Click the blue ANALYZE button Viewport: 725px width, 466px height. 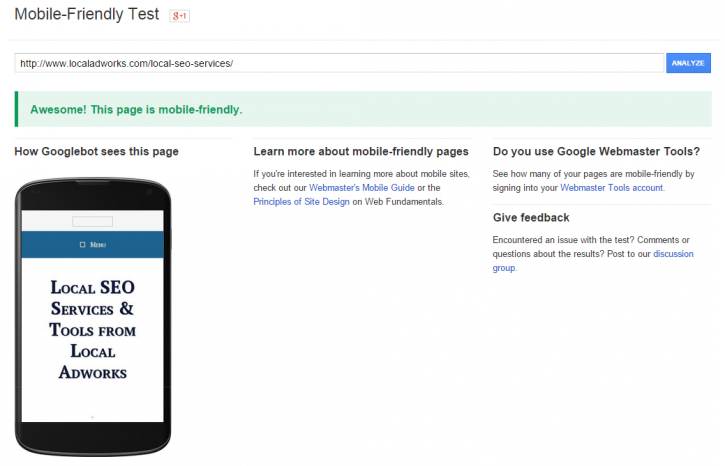click(688, 63)
